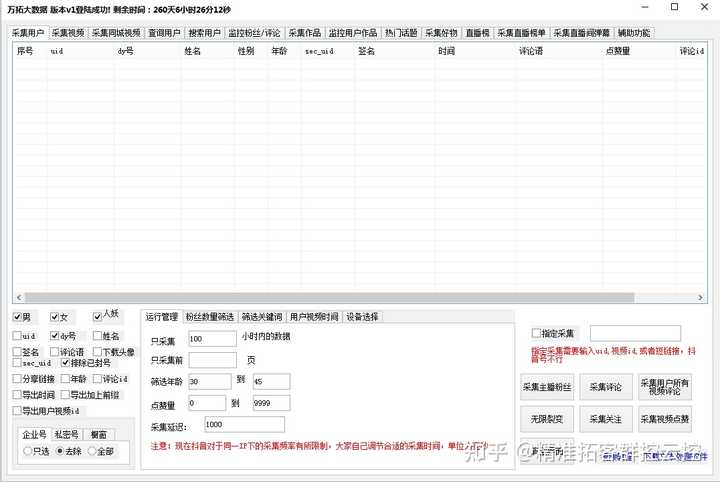Select the 搜索用户 tab
Screen dimensions: 720x482
[204, 33]
